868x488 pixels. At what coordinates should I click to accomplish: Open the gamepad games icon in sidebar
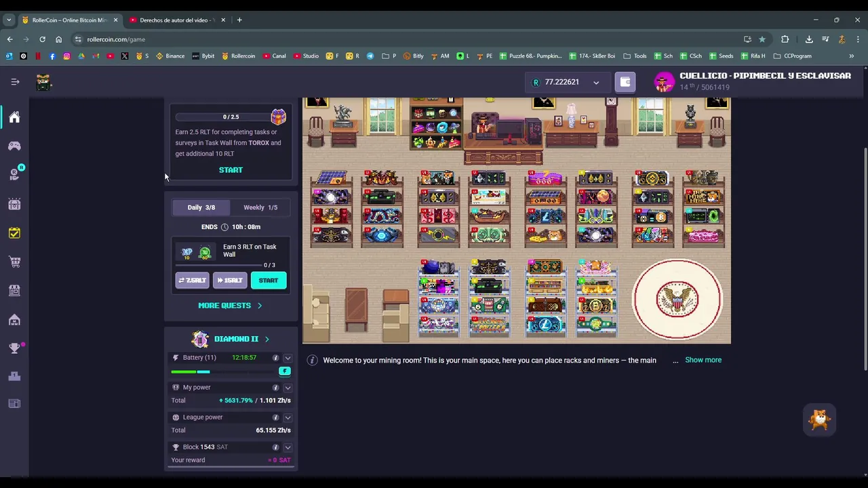(x=14, y=146)
